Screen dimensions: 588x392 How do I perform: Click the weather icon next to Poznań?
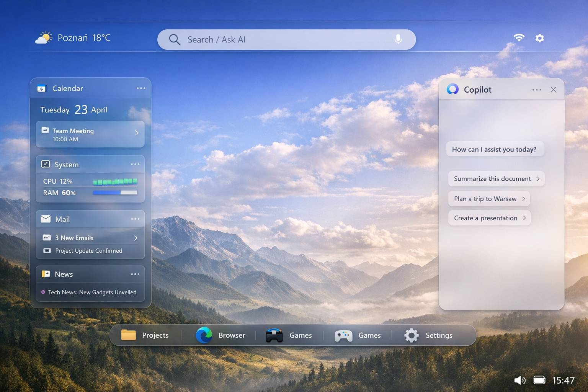(44, 37)
